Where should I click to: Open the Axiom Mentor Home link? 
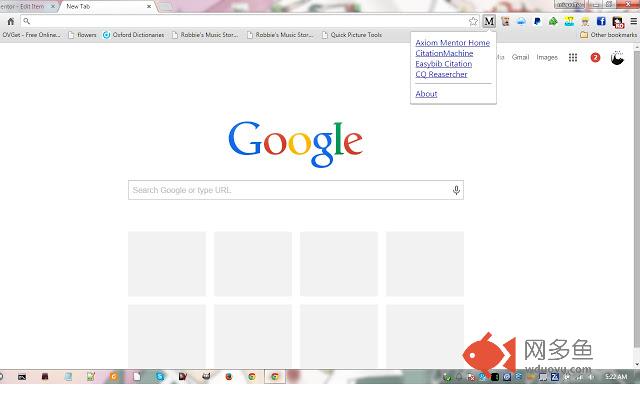pos(452,43)
